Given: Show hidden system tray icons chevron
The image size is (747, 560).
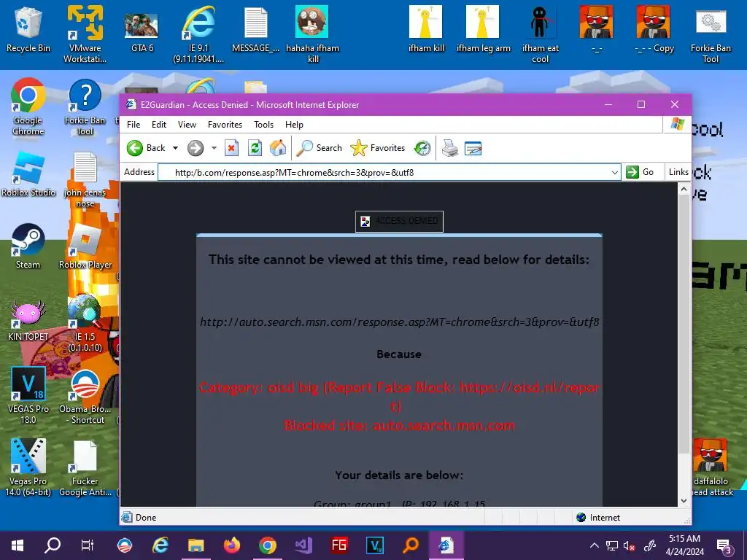Looking at the screenshot, I should point(595,545).
